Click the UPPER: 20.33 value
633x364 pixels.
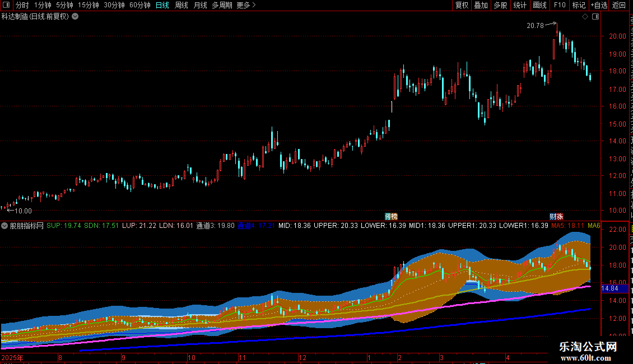point(336,226)
